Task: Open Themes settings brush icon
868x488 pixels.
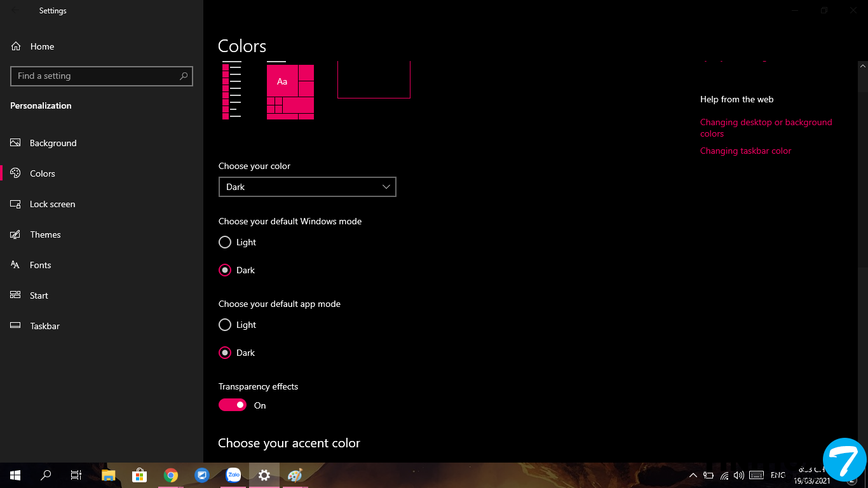Action: coord(16,234)
